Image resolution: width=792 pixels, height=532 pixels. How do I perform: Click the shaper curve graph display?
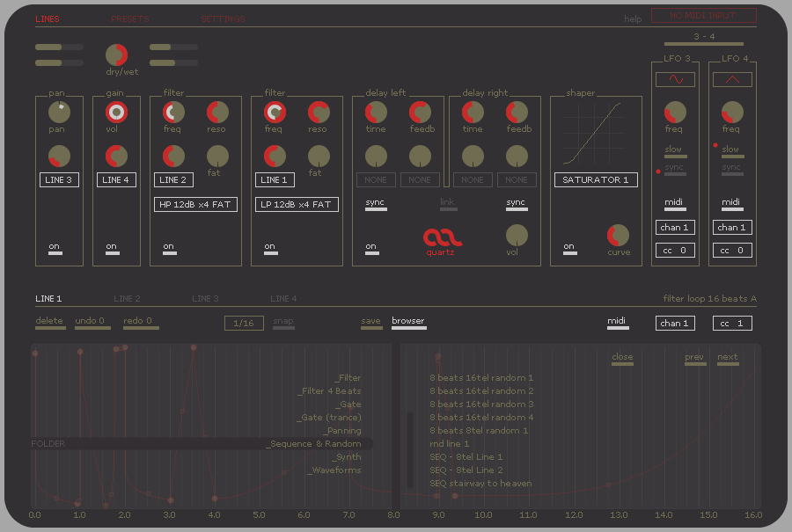click(592, 133)
